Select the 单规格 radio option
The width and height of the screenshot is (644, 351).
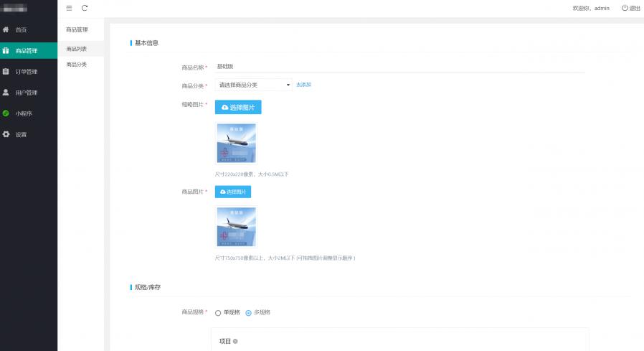(218, 313)
